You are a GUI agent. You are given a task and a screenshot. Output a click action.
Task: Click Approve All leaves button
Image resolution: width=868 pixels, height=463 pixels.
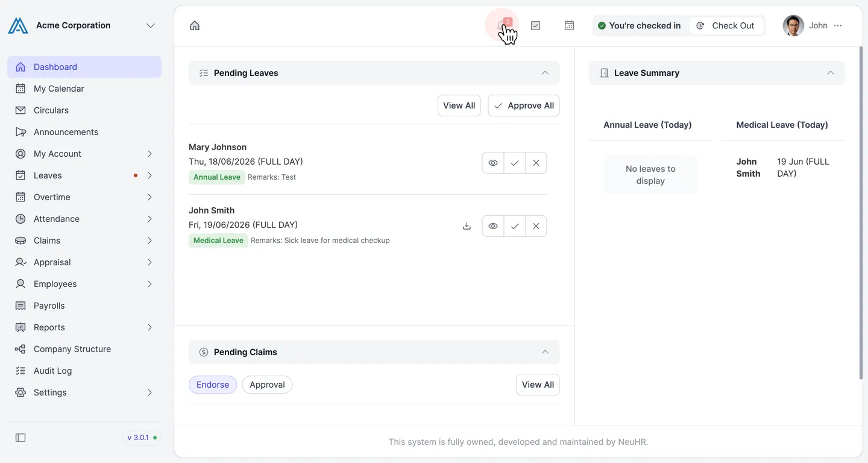coord(524,106)
